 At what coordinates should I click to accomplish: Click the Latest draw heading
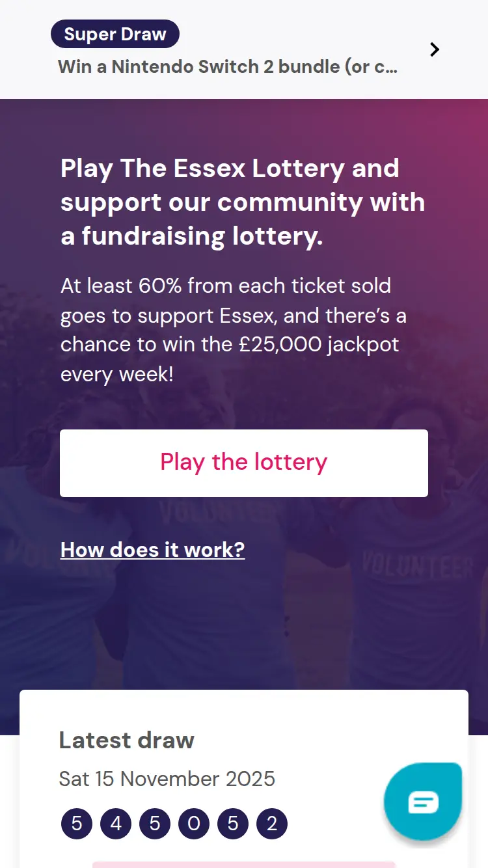(x=126, y=740)
